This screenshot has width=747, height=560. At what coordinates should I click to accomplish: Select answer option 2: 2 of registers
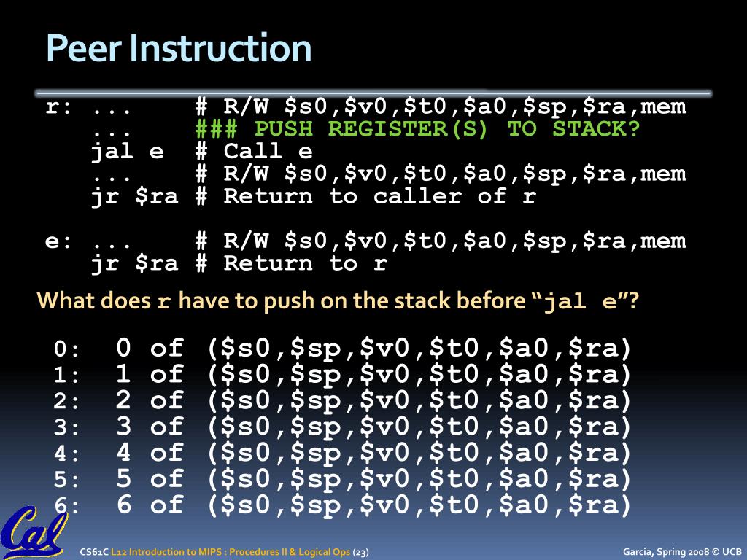point(343,400)
